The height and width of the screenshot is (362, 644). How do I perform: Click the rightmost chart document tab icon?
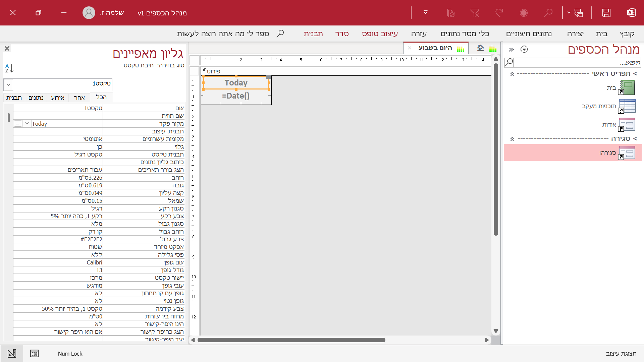[x=493, y=48]
